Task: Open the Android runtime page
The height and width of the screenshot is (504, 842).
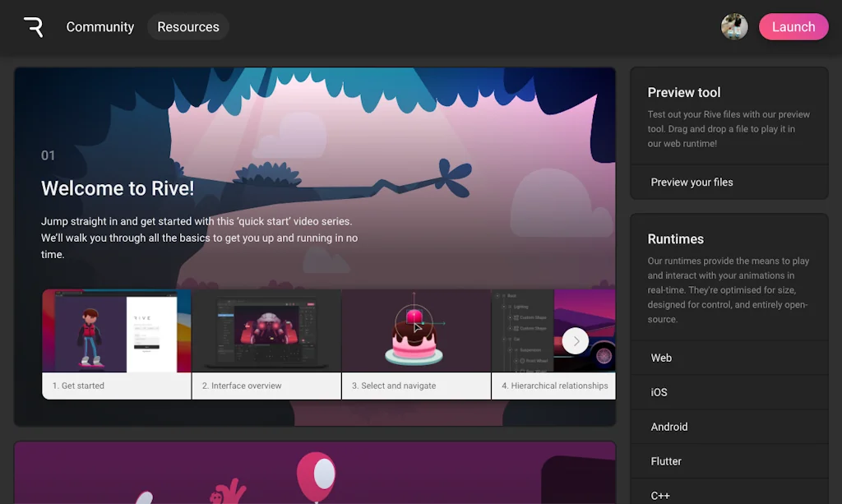Action: tap(669, 427)
